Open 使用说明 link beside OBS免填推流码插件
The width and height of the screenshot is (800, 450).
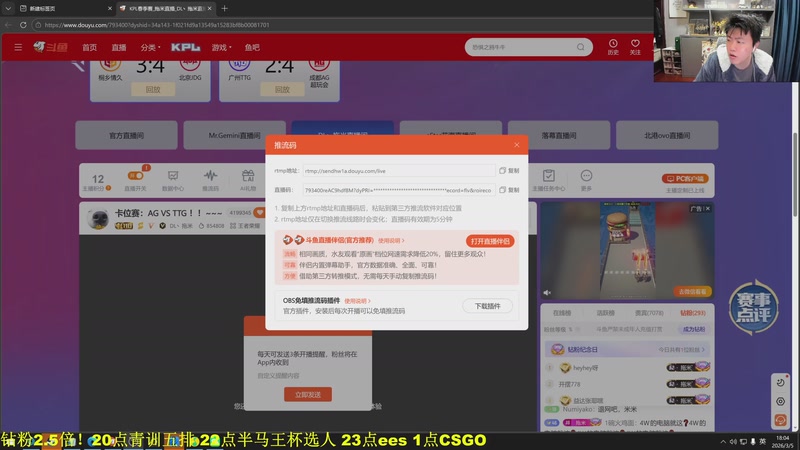(357, 301)
